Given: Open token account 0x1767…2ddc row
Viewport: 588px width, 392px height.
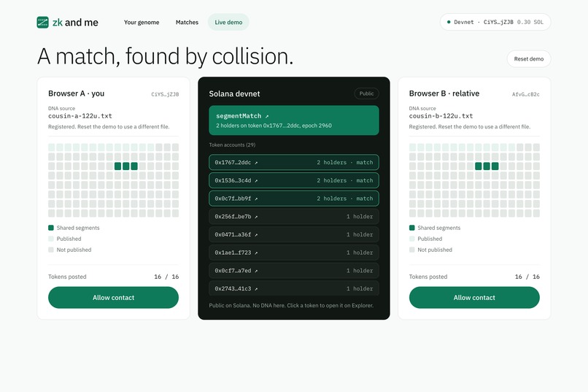Looking at the screenshot, I should point(294,163).
